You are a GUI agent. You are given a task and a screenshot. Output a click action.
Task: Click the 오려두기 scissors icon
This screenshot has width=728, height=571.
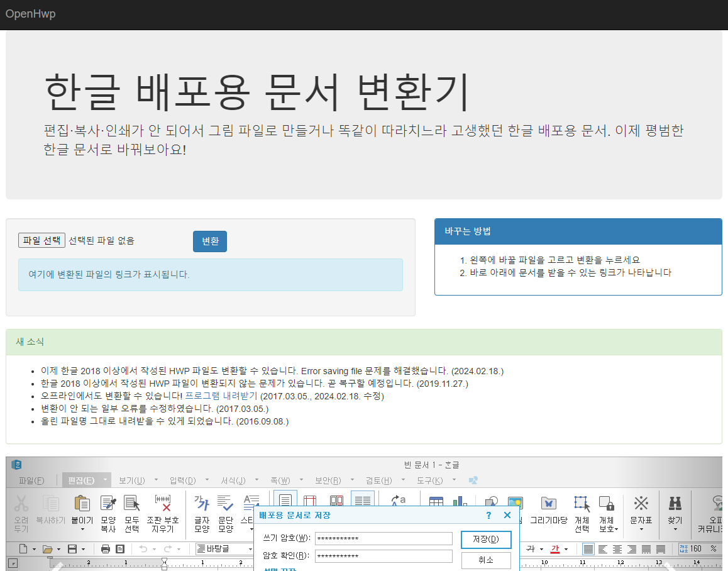pyautogui.click(x=21, y=503)
